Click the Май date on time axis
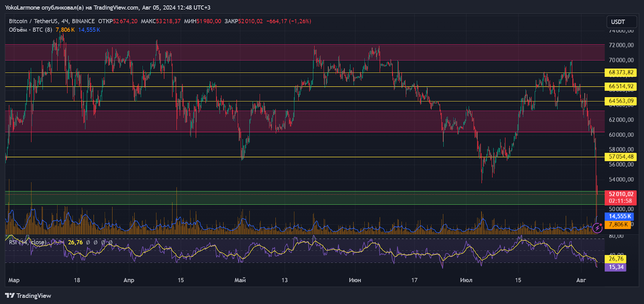The width and height of the screenshot is (644, 304). tap(240, 280)
